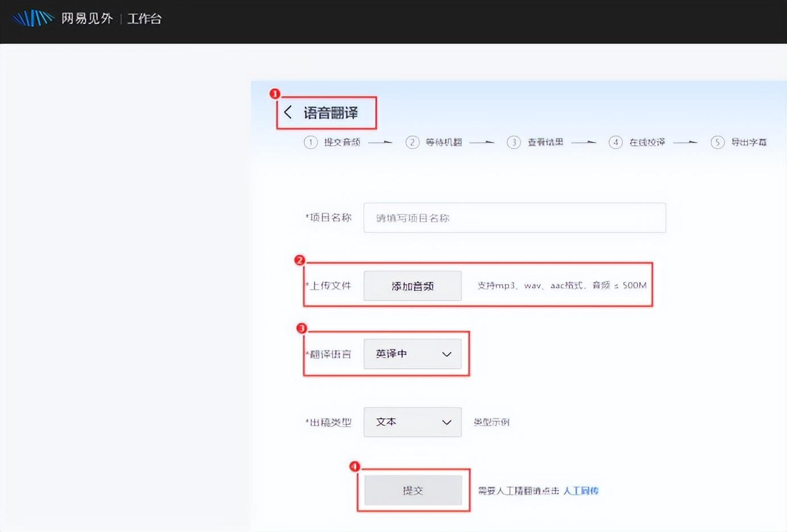787x532 pixels.
Task: Click the 出稿类型 field label
Action: click(x=329, y=422)
